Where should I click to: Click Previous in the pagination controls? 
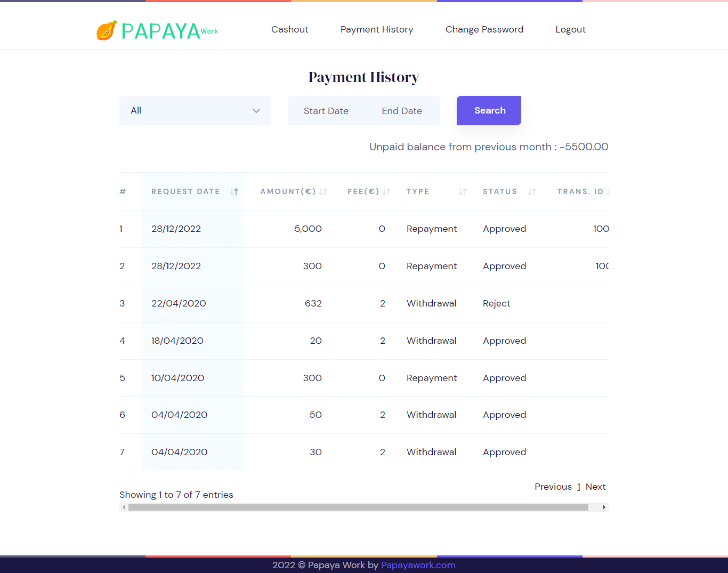[553, 487]
